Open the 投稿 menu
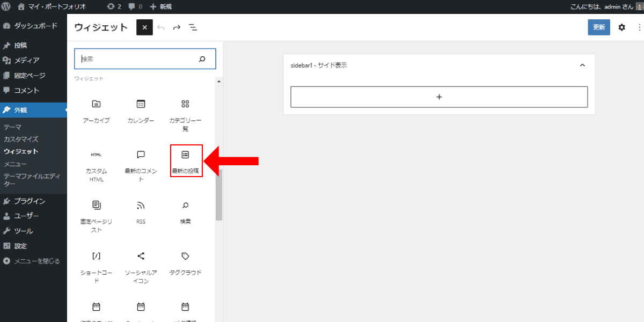644x322 pixels. (33, 46)
